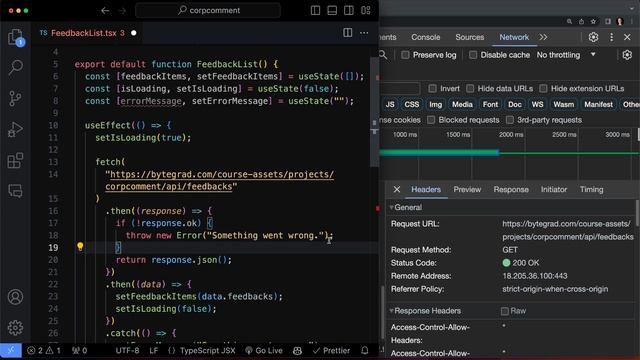Open Source Control view in activity bar
640x360 pixels.
(x=15, y=98)
